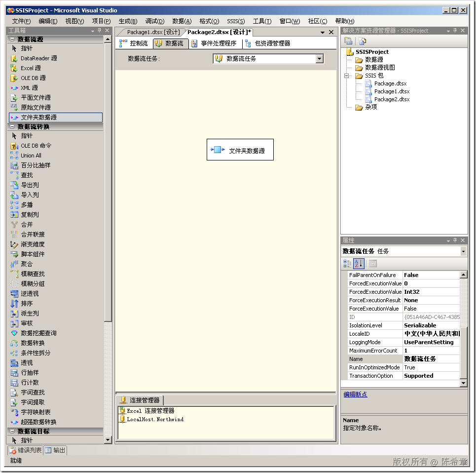476x473 pixels.
Task: Select the 百分比抽样 transformation
Action: [36, 165]
